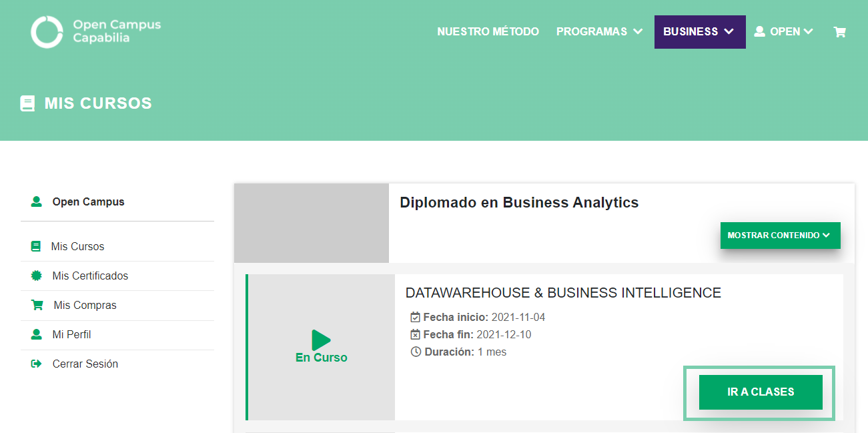Viewport: 868px width, 433px height.
Task: Click the cart icon beside Mis Compras
Action: [37, 305]
